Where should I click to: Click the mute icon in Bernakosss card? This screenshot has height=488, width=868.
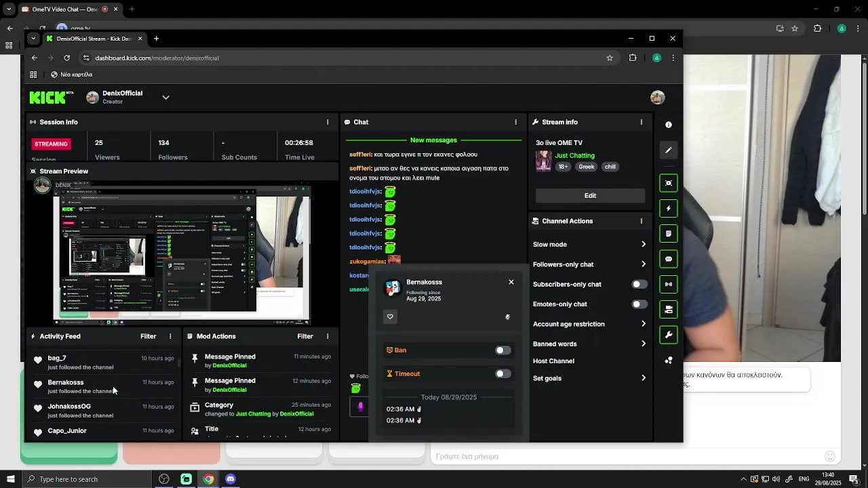tap(507, 317)
